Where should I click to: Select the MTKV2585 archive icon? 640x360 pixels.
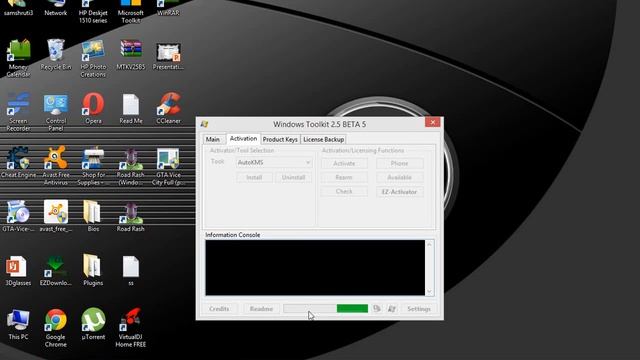click(x=131, y=55)
